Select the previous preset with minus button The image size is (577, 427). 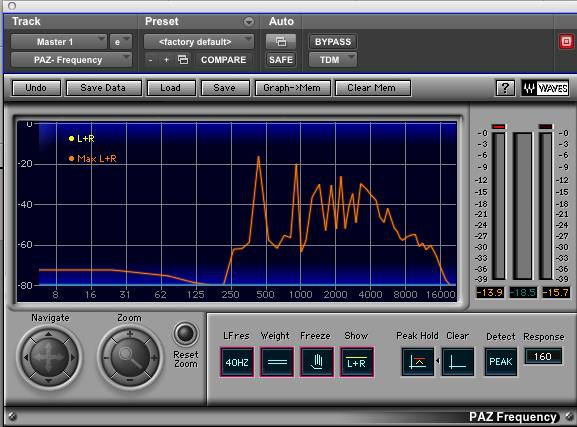150,60
